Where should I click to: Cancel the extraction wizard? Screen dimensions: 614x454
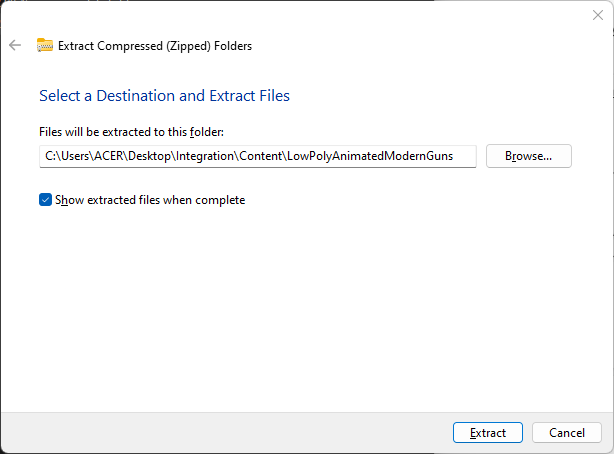566,433
